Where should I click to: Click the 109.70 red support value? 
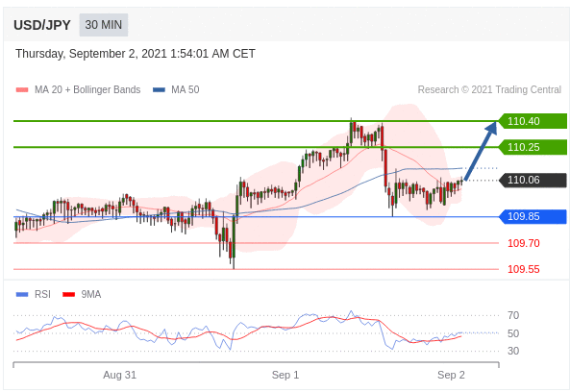[524, 243]
